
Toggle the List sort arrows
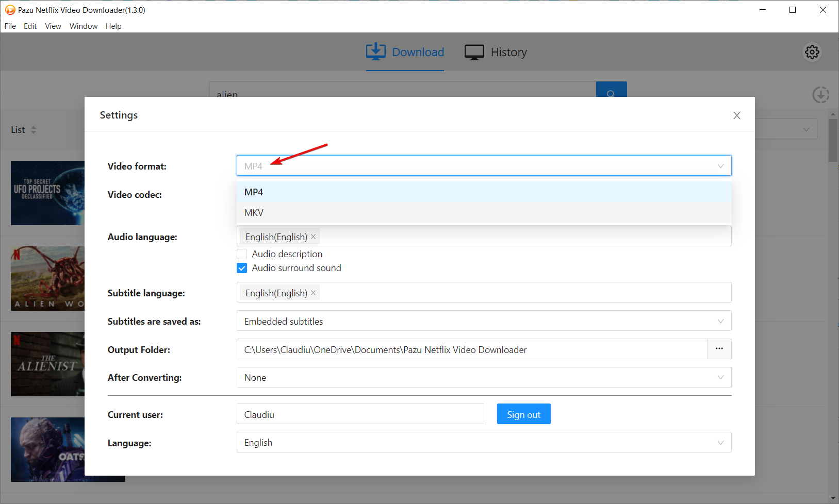tap(34, 130)
